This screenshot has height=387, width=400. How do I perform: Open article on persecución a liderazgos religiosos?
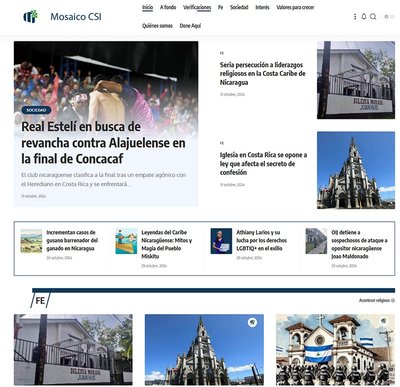click(263, 73)
